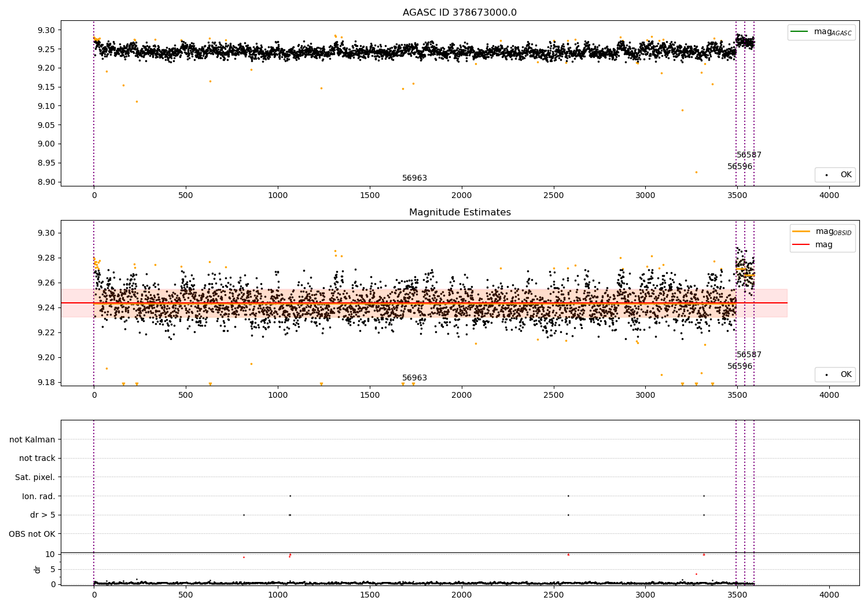Click annotation '56596' in the middle plot

pyautogui.click(x=740, y=367)
